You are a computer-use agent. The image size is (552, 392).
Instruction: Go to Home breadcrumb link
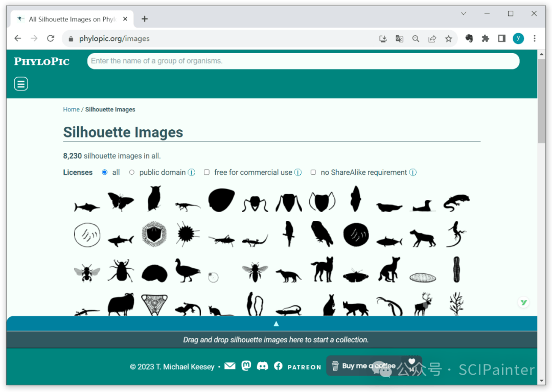tap(71, 109)
